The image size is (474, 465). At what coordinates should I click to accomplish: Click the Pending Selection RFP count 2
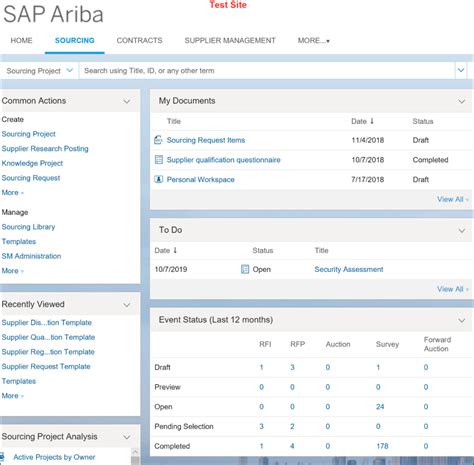[292, 426]
